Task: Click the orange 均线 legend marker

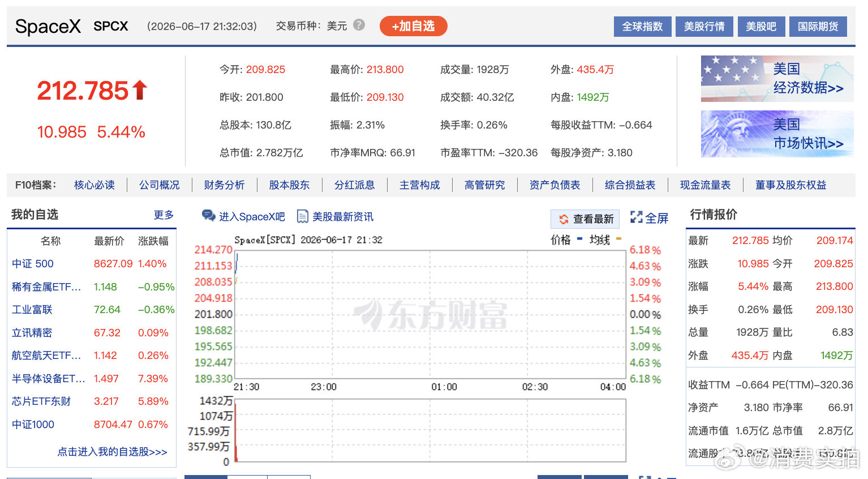Action: point(618,239)
